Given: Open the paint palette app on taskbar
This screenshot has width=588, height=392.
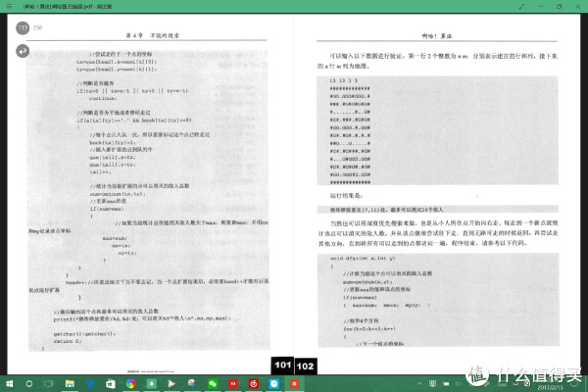Looking at the screenshot, I should pyautogui.click(x=192, y=384).
